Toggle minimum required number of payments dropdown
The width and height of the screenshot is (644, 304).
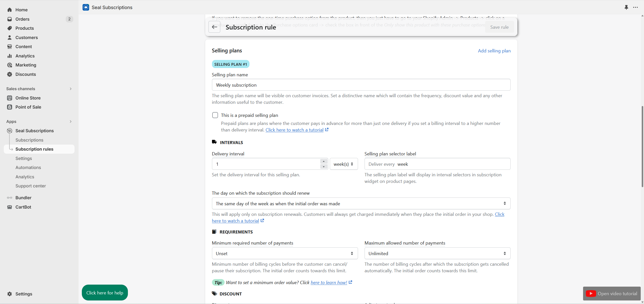coord(285,253)
